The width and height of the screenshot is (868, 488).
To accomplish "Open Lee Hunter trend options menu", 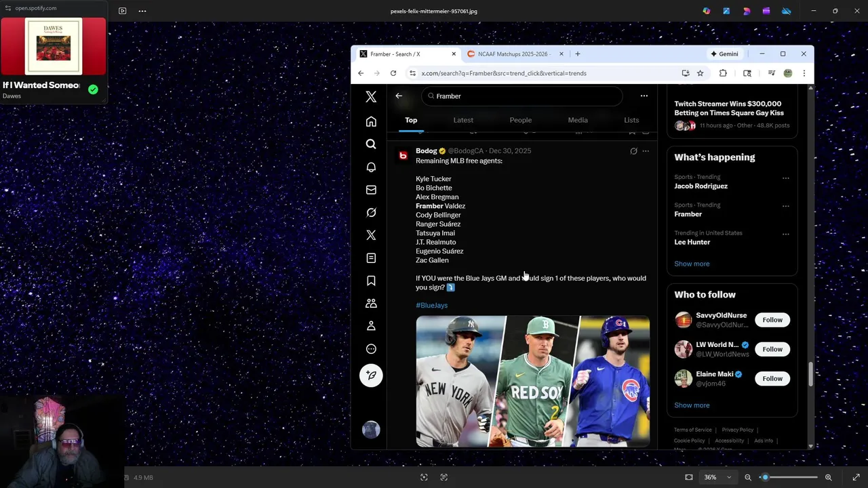I will point(786,235).
